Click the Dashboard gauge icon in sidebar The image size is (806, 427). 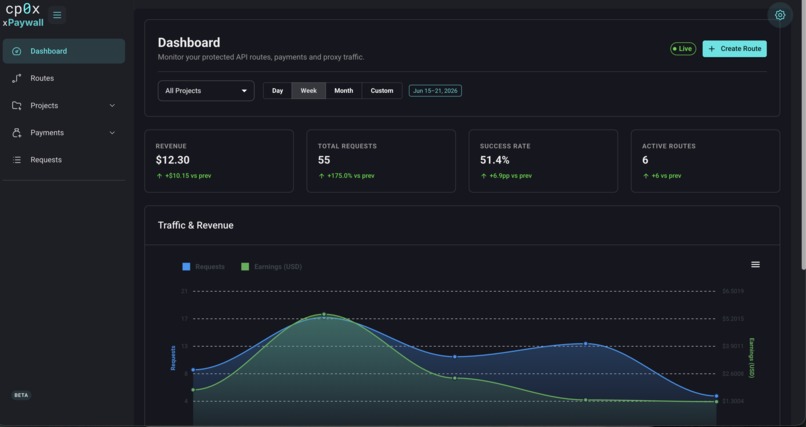tap(16, 51)
